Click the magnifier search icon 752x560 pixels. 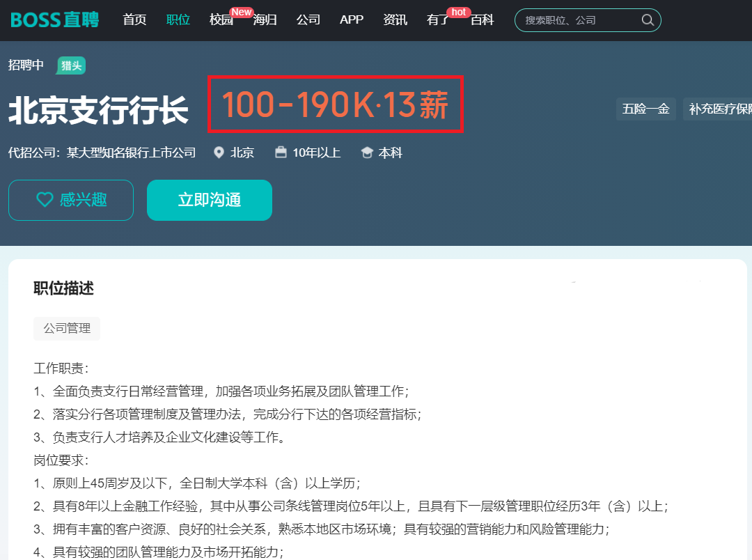click(x=647, y=20)
